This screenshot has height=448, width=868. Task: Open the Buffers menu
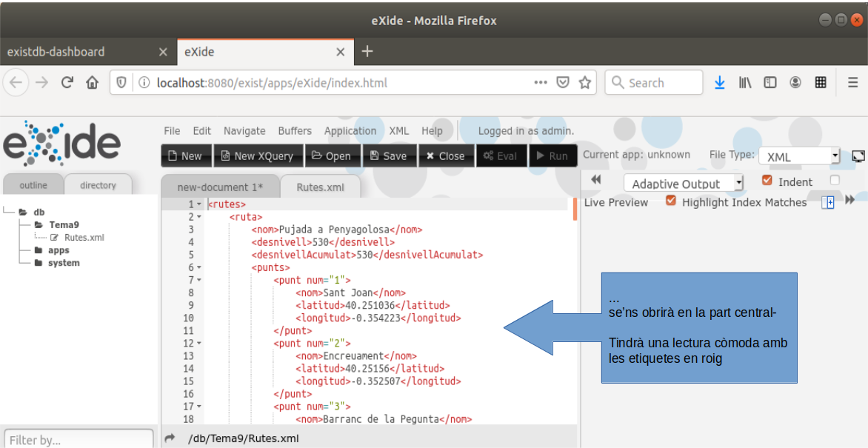[295, 131]
